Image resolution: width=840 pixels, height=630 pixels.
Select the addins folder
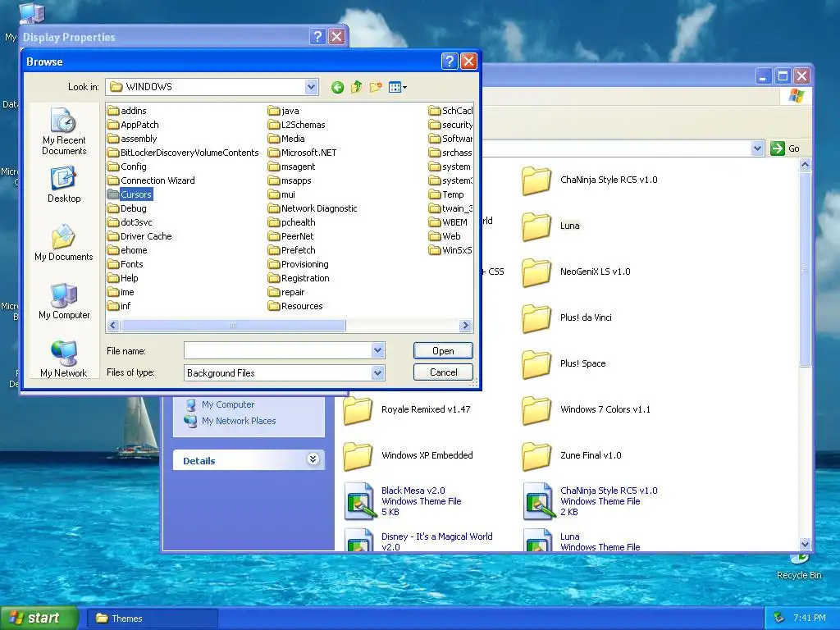tap(127, 111)
